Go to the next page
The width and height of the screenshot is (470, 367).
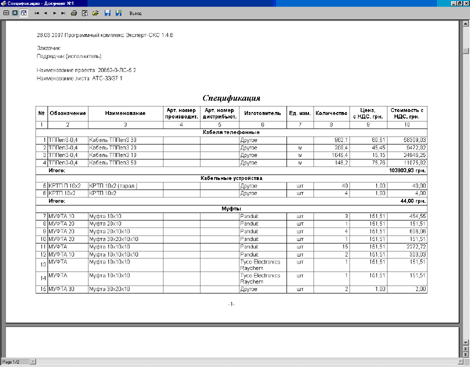[x=54, y=13]
